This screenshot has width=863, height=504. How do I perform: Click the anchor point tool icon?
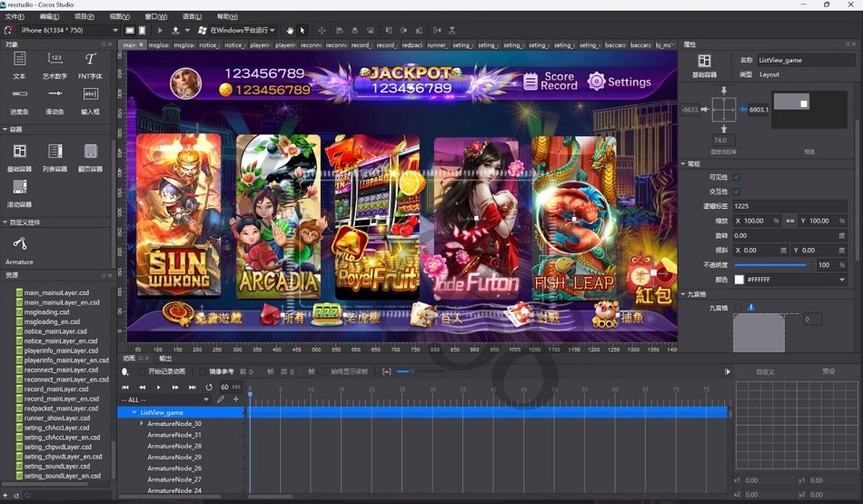coord(322,30)
